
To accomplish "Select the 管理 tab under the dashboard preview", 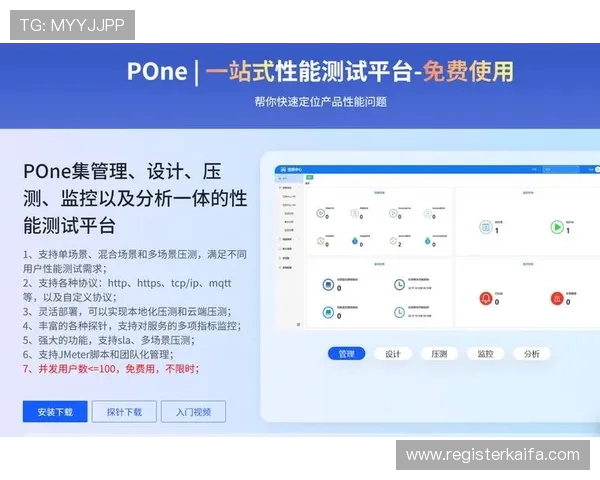I will [x=346, y=353].
